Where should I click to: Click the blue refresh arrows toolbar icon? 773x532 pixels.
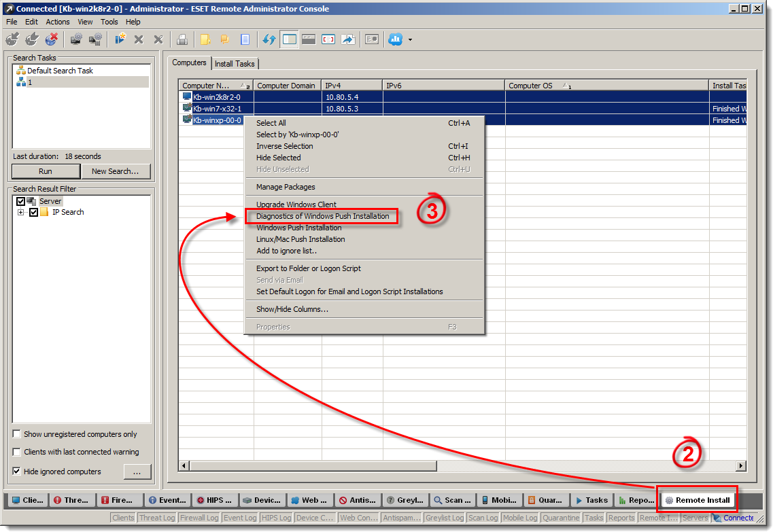click(x=269, y=39)
